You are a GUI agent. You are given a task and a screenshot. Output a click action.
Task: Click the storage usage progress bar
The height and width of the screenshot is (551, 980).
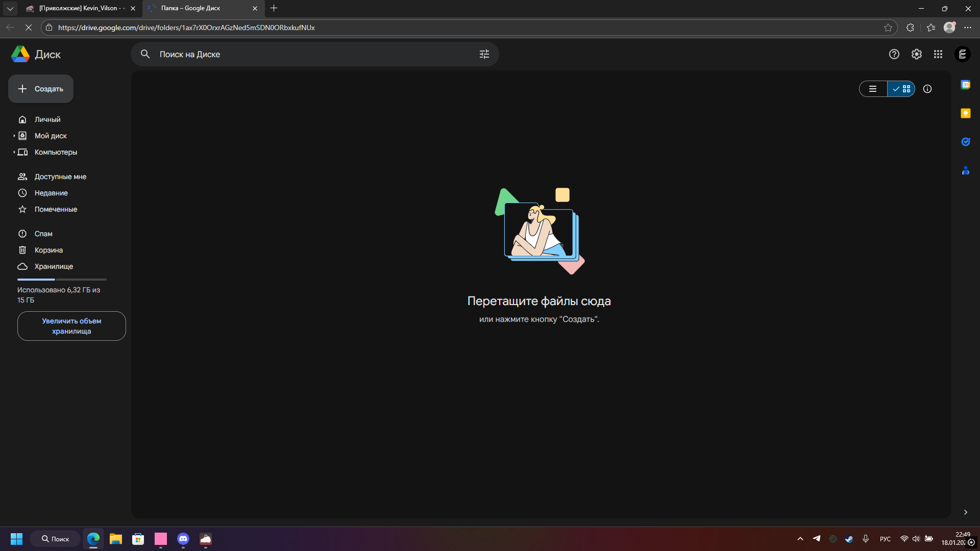(62, 280)
